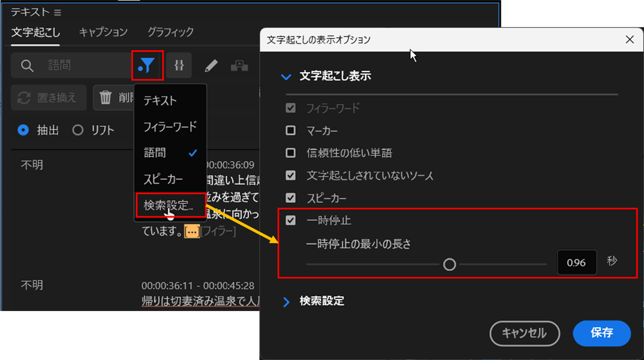The width and height of the screenshot is (644, 360).
Task: Select the pencil edit icon
Action: [211, 66]
